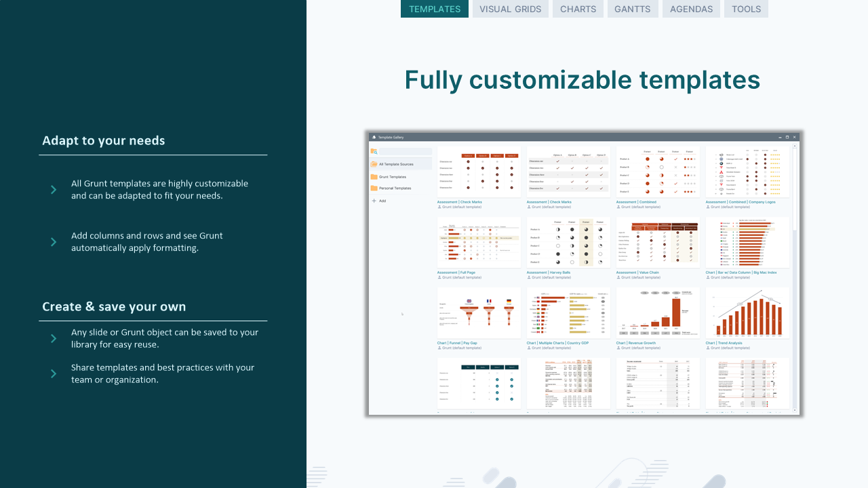The height and width of the screenshot is (488, 868).
Task: Click the Personal Templates folder icon
Action: click(x=374, y=188)
